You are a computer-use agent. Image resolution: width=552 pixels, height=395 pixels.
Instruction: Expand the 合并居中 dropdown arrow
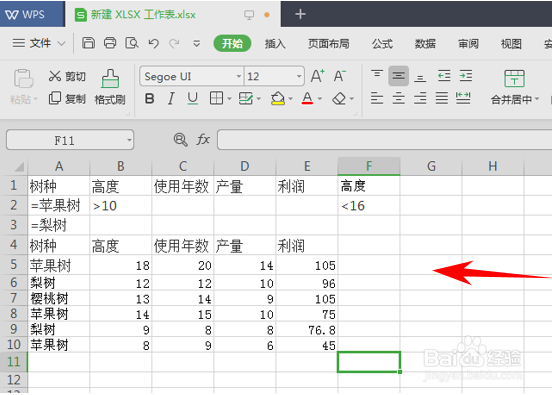point(537,99)
